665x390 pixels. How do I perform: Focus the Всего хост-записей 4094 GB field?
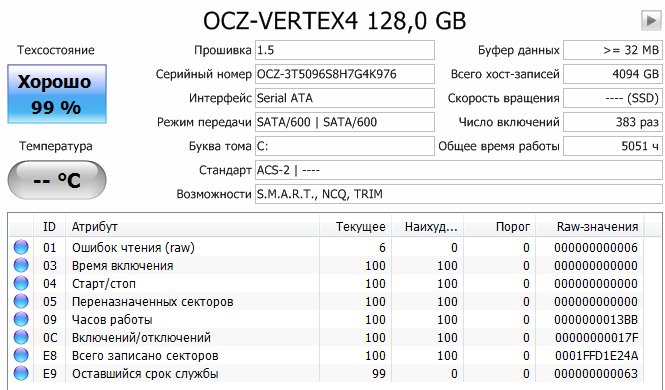click(x=612, y=74)
